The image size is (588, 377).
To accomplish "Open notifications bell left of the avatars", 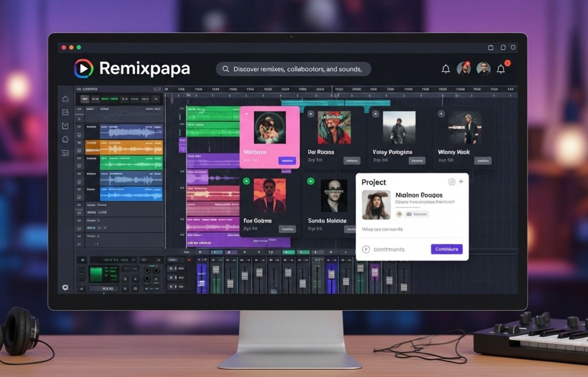I will [x=445, y=69].
